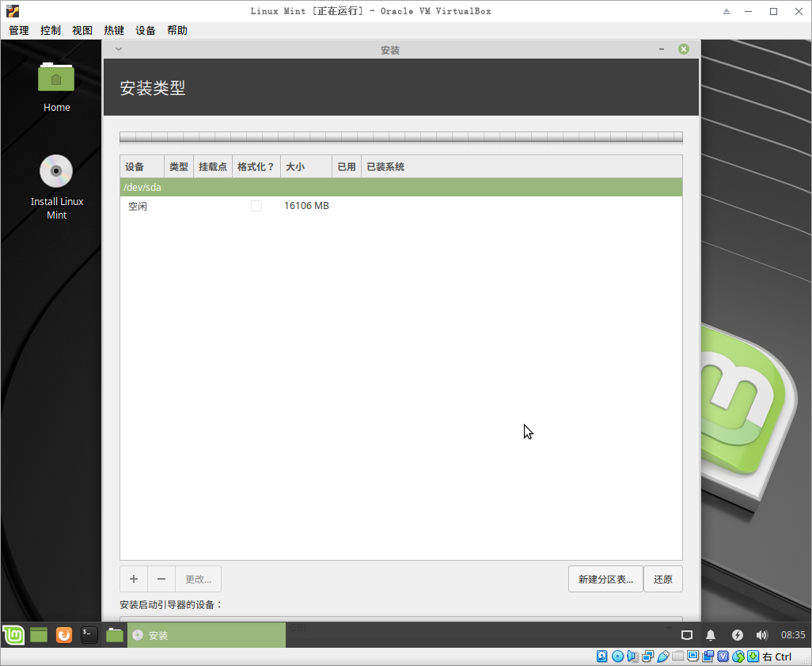This screenshot has height=666, width=812.
Task: Open the 设备 menu in VirtualBox
Action: coord(146,30)
